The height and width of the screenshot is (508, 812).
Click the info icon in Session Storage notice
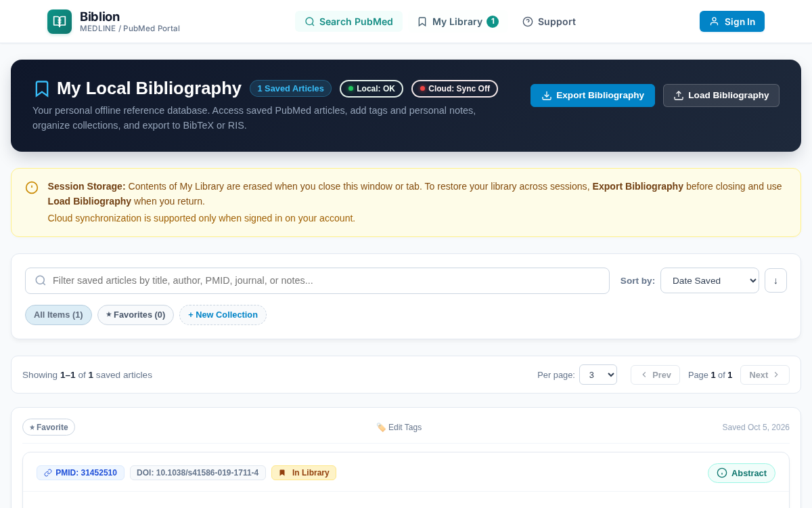click(32, 188)
